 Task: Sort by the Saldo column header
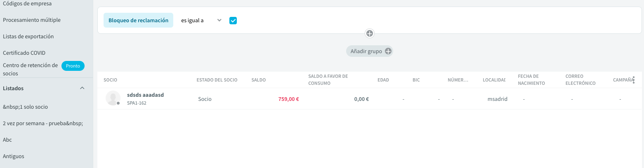click(x=259, y=80)
